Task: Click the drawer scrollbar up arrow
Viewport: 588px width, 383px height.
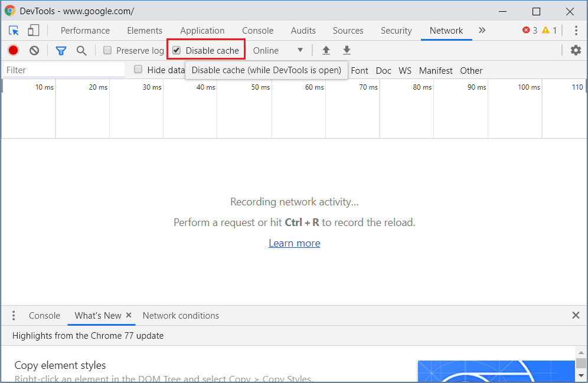Action: click(581, 353)
